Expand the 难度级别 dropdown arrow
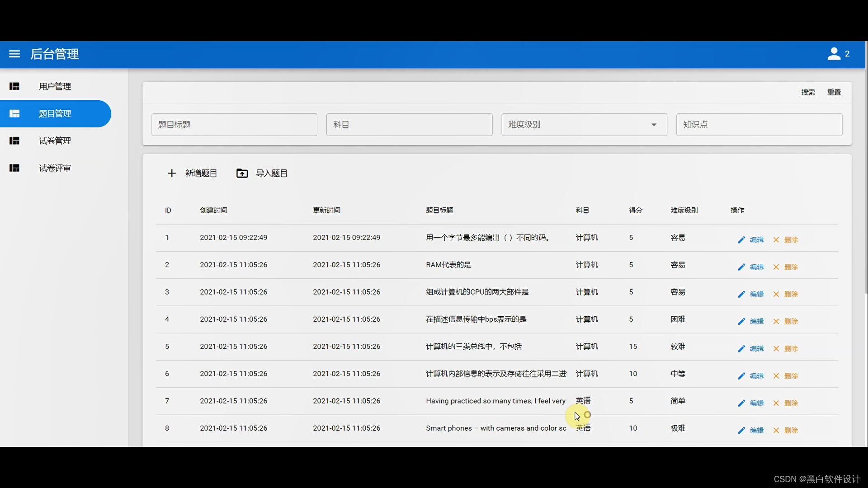The width and height of the screenshot is (868, 488). [x=653, y=125]
